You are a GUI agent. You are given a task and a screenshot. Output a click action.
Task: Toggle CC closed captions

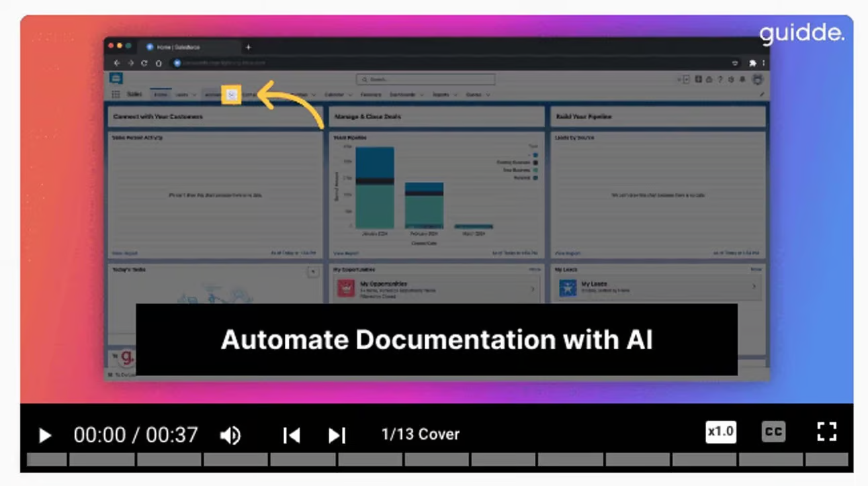(773, 432)
